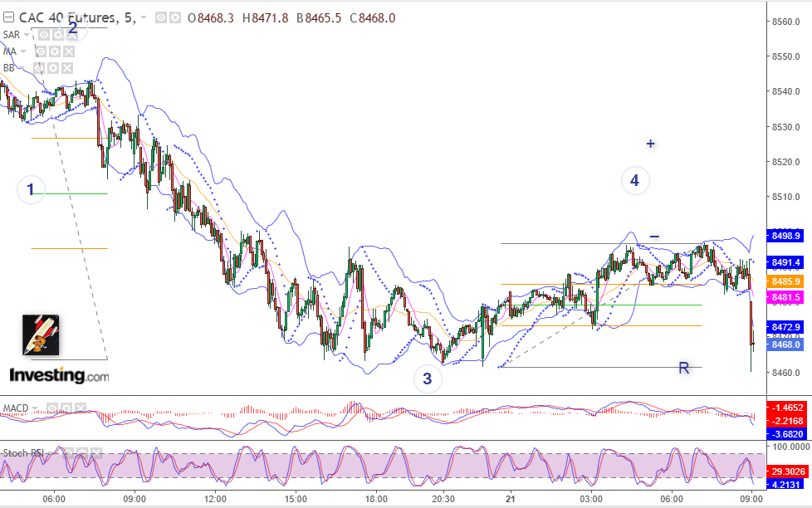Viewport: 812px width, 508px height.
Task: Remove the MA indicator with its X icon
Action: pyautogui.click(x=68, y=51)
